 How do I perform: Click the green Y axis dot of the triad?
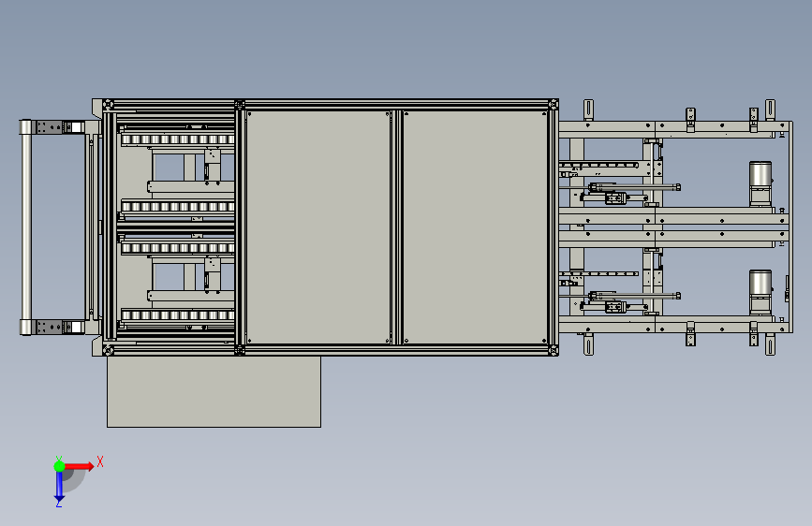59,466
